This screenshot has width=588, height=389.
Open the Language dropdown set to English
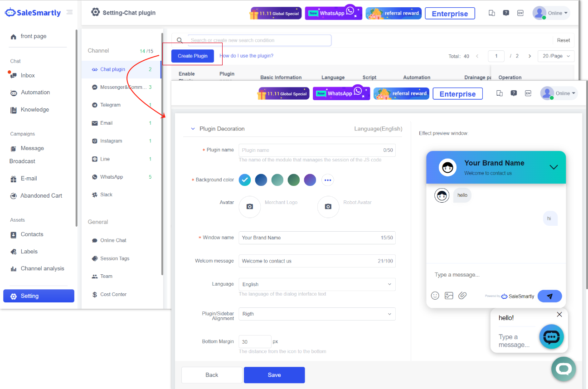317,284
